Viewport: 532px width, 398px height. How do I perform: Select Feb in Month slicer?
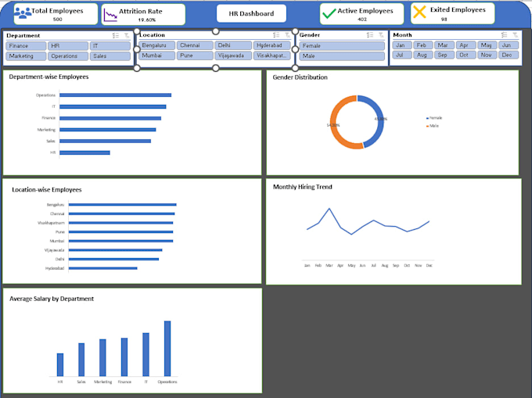tap(423, 45)
